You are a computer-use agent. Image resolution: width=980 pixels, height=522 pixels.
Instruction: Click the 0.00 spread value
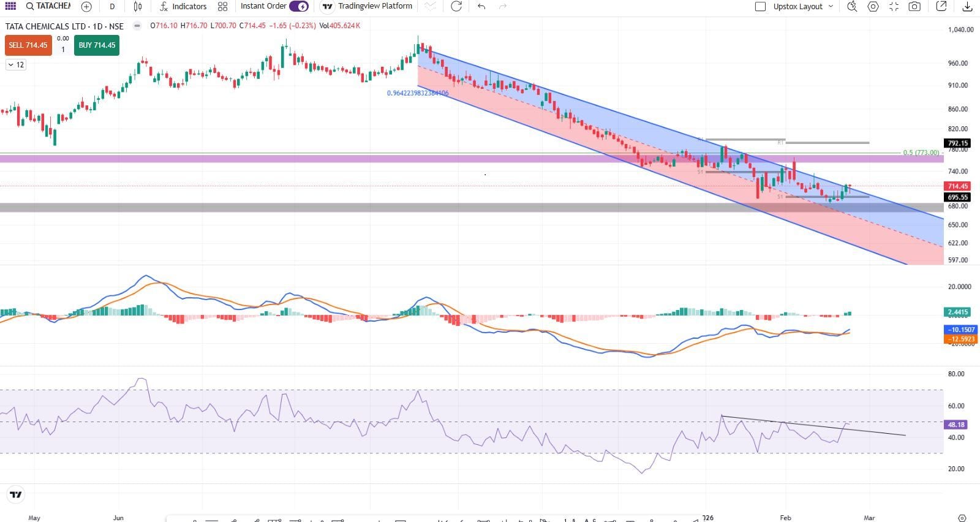pyautogui.click(x=63, y=38)
